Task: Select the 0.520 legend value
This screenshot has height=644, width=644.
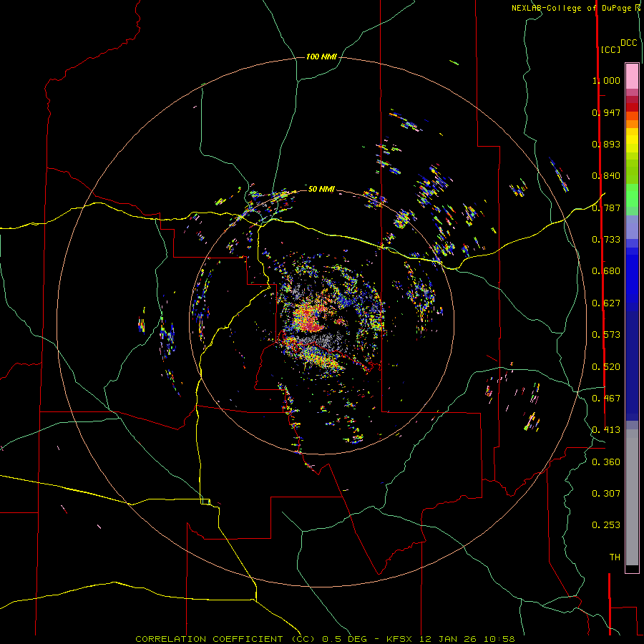Action: [x=606, y=367]
